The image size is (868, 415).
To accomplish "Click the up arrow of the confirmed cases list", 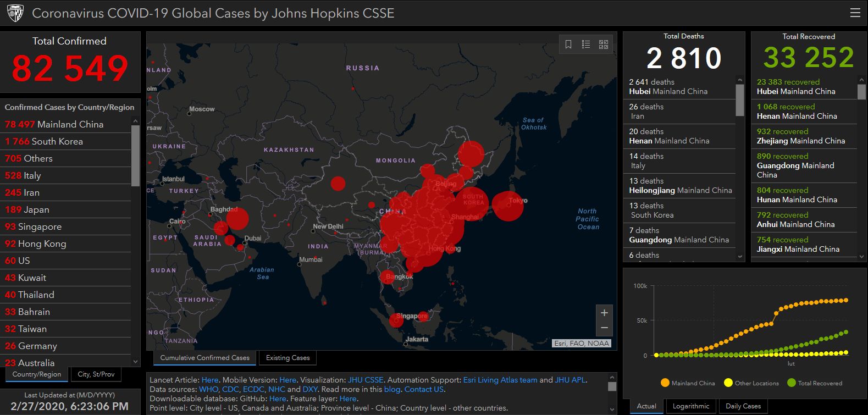I will [x=136, y=121].
